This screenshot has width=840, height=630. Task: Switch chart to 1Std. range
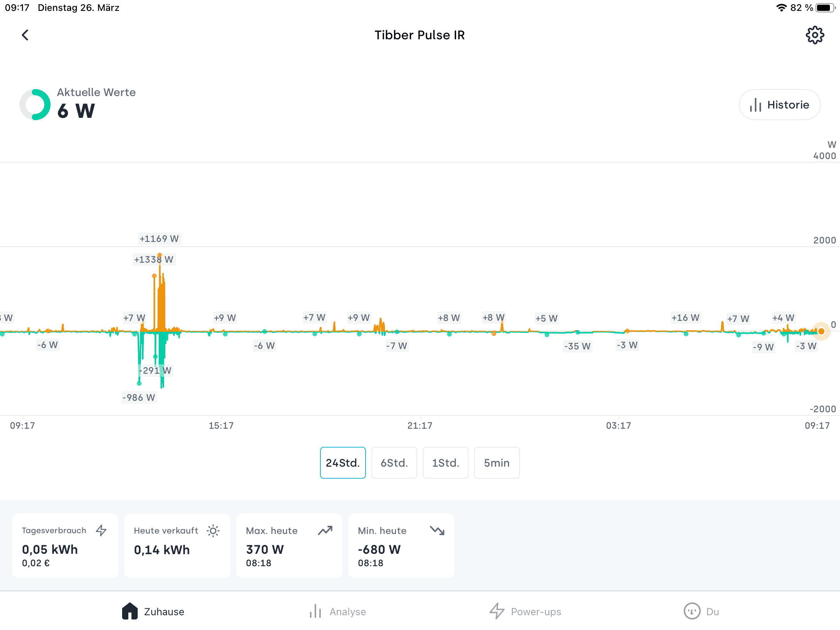[x=445, y=463]
